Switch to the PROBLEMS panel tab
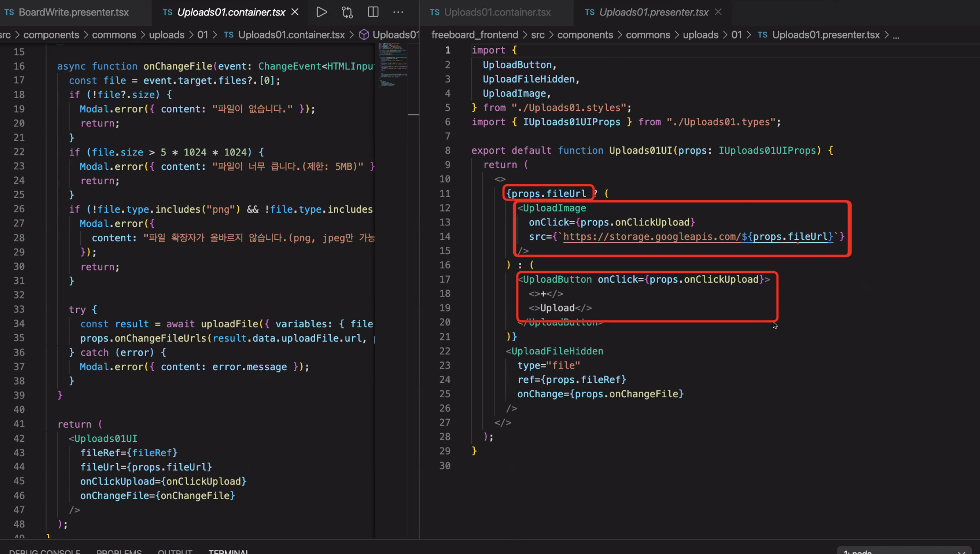The image size is (980, 554). tap(119, 551)
